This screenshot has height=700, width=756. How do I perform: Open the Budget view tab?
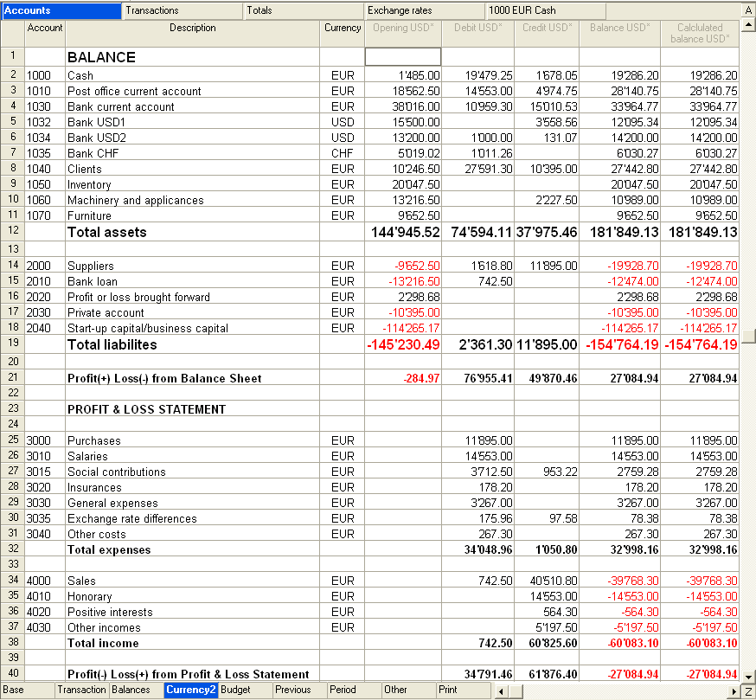[x=246, y=690]
